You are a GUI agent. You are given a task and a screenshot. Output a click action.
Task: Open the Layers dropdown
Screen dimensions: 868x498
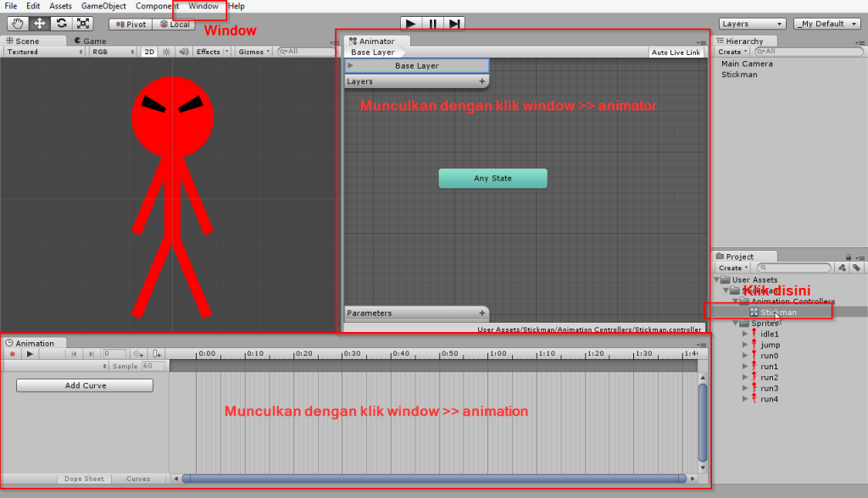click(752, 24)
